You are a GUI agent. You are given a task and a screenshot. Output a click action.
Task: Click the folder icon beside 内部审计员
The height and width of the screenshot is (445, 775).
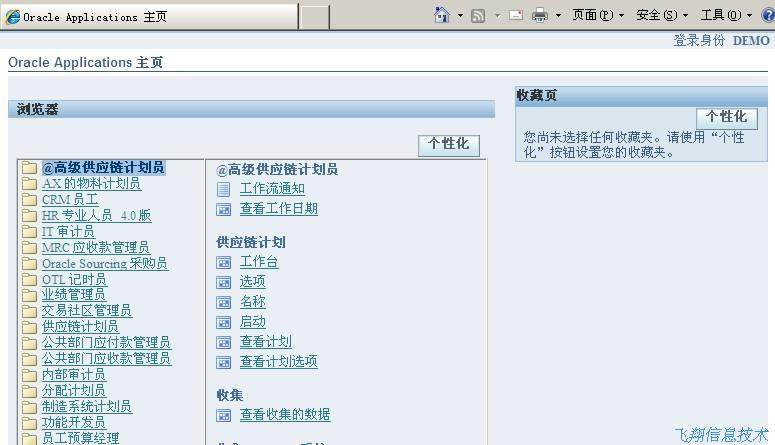click(x=30, y=375)
